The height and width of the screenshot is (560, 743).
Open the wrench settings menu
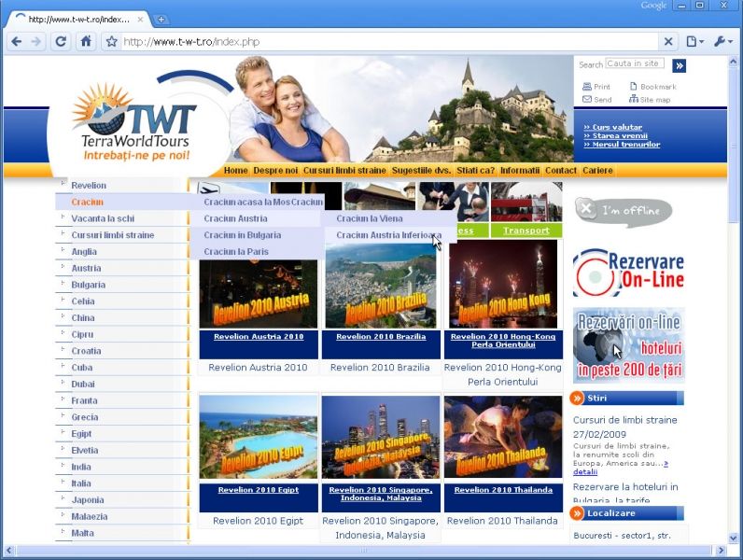(x=722, y=41)
